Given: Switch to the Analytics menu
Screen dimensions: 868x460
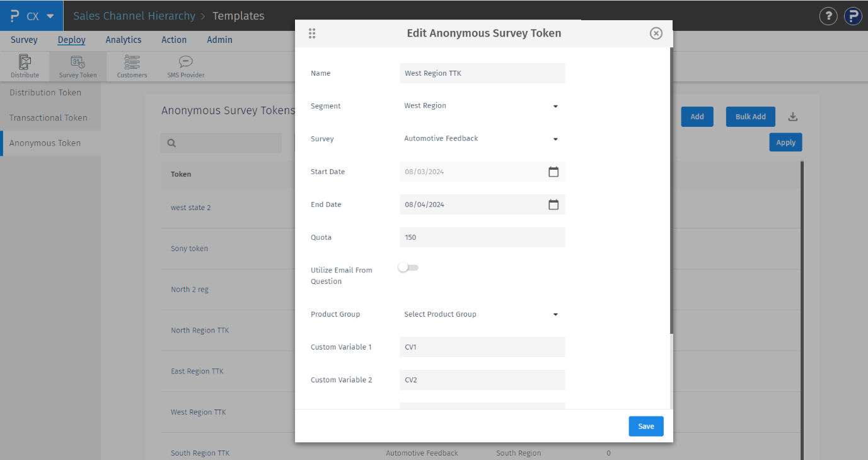Looking at the screenshot, I should pyautogui.click(x=123, y=39).
